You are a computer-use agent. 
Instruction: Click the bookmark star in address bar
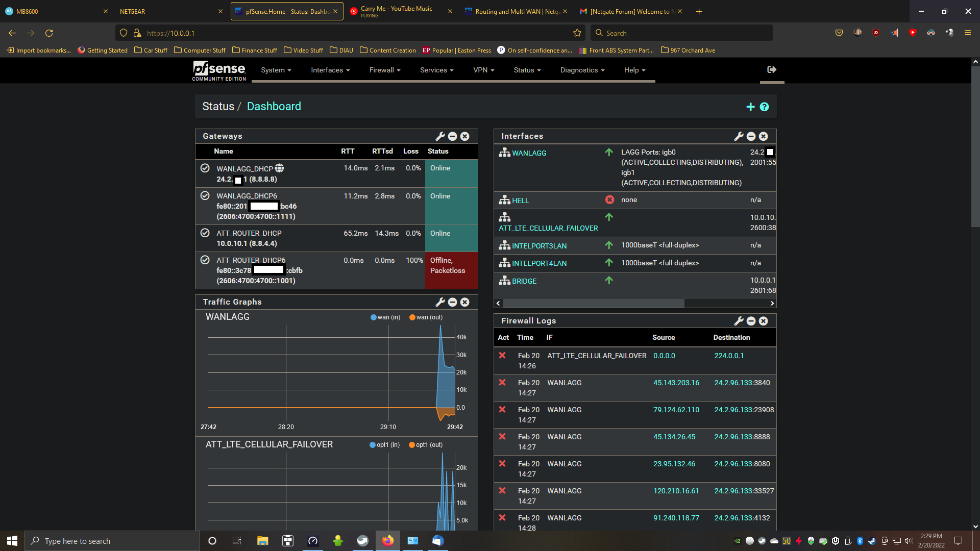tap(577, 33)
